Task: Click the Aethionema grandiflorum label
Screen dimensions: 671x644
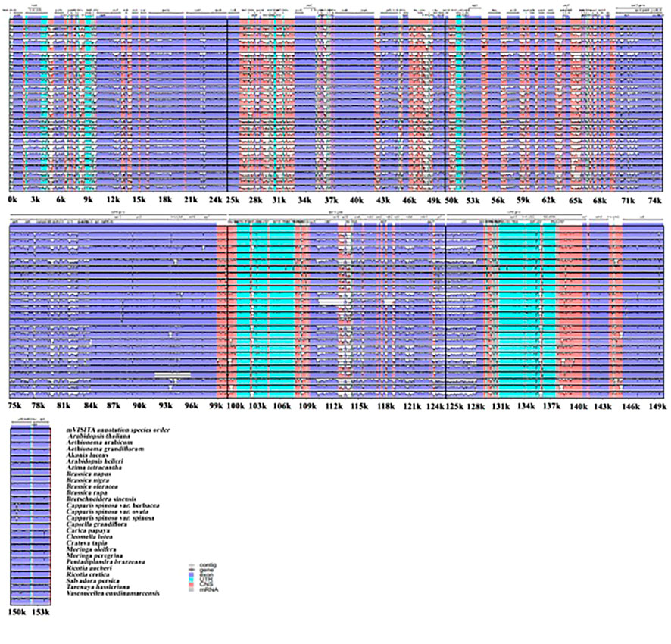Action: 105,449
